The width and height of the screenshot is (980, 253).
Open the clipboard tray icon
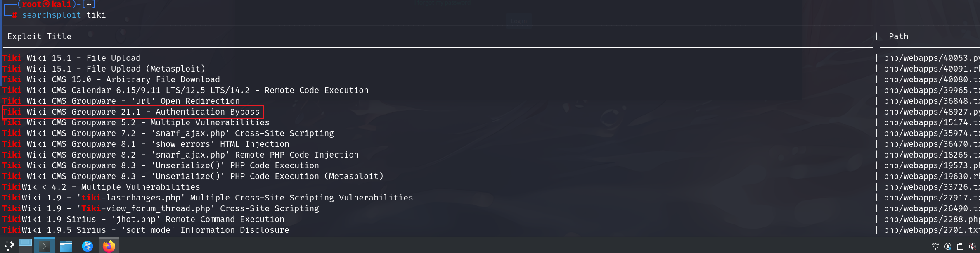coord(960,246)
